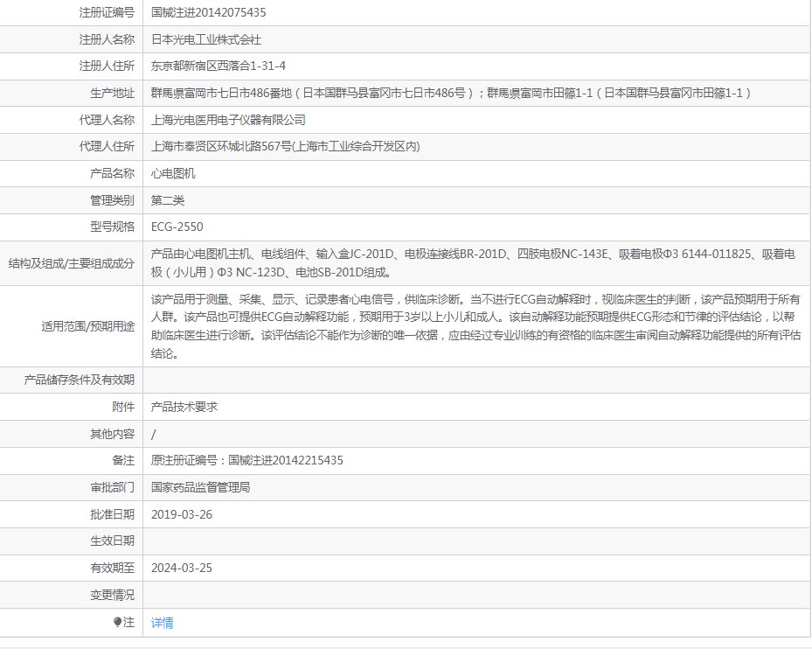Screen dimensions: 812x649
Task: Click the 型号规格 label
Action: click(x=113, y=227)
